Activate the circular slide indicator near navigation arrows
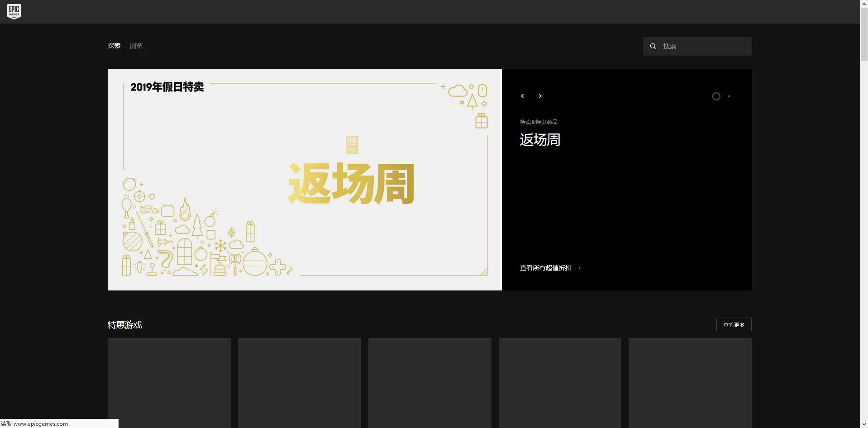 [x=716, y=96]
